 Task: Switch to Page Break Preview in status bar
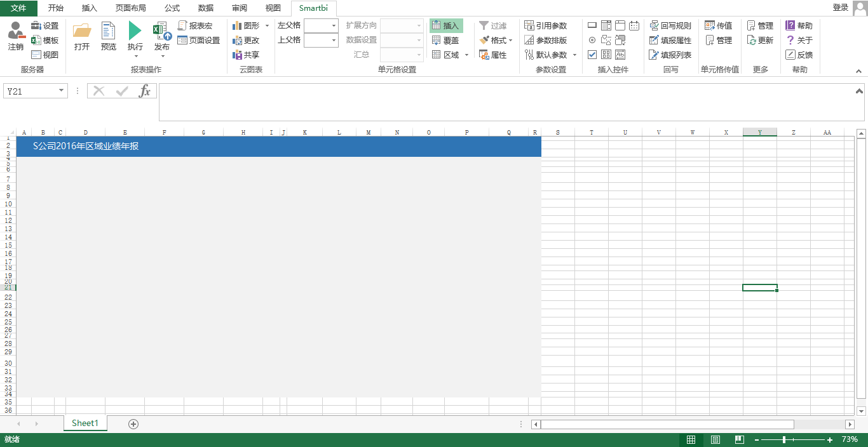(740, 439)
